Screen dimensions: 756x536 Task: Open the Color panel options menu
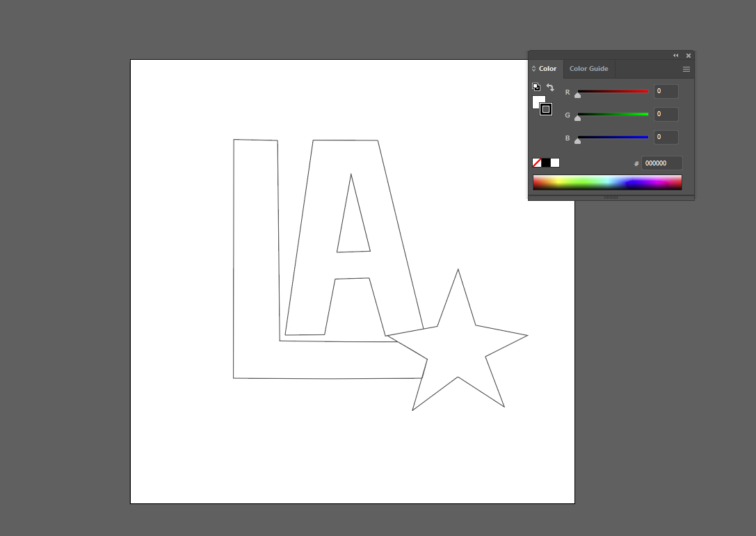[686, 69]
